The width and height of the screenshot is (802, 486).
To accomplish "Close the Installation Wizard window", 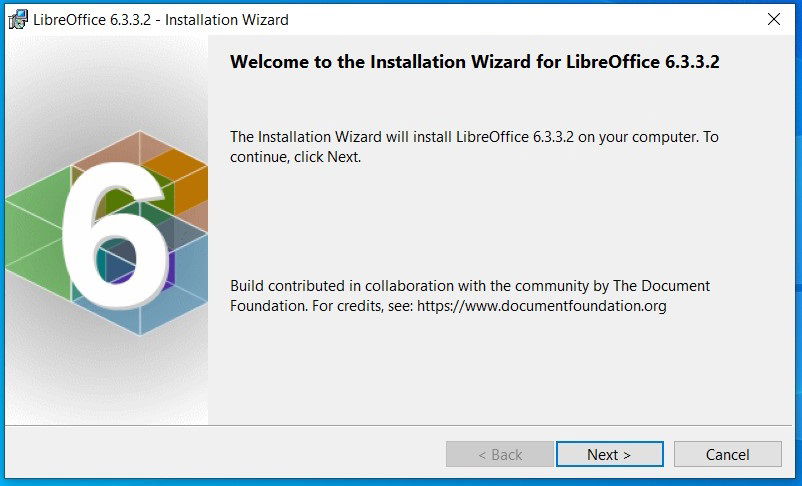I will [x=774, y=19].
